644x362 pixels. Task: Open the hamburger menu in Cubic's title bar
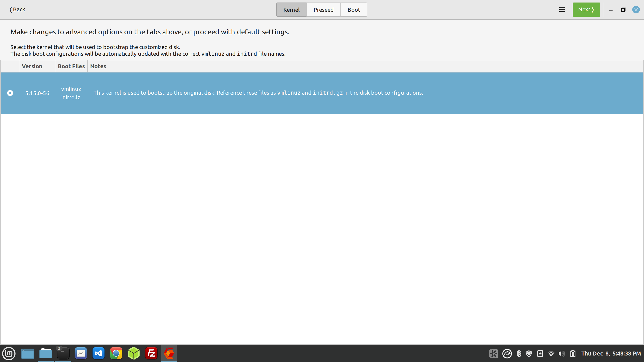(x=562, y=9)
